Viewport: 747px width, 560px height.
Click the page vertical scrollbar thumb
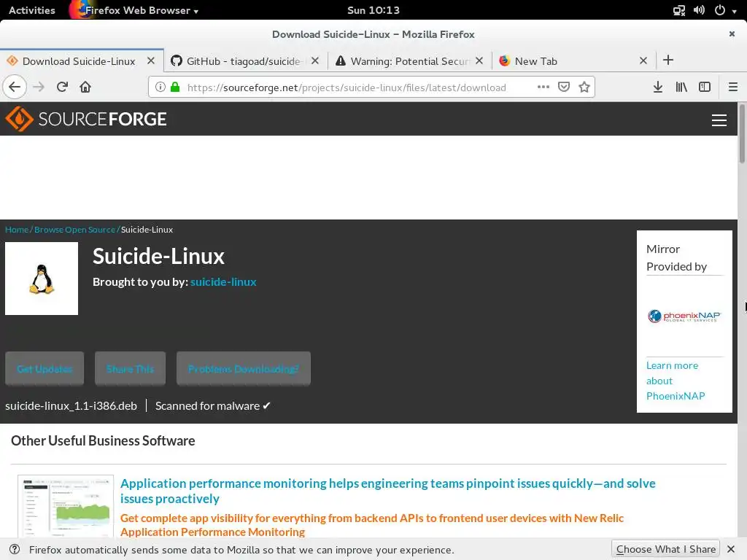[742, 134]
